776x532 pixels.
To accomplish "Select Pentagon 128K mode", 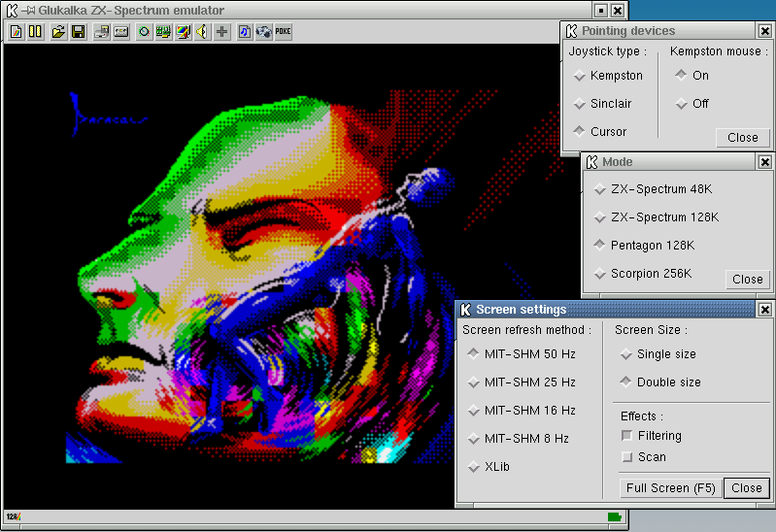I will tap(644, 246).
